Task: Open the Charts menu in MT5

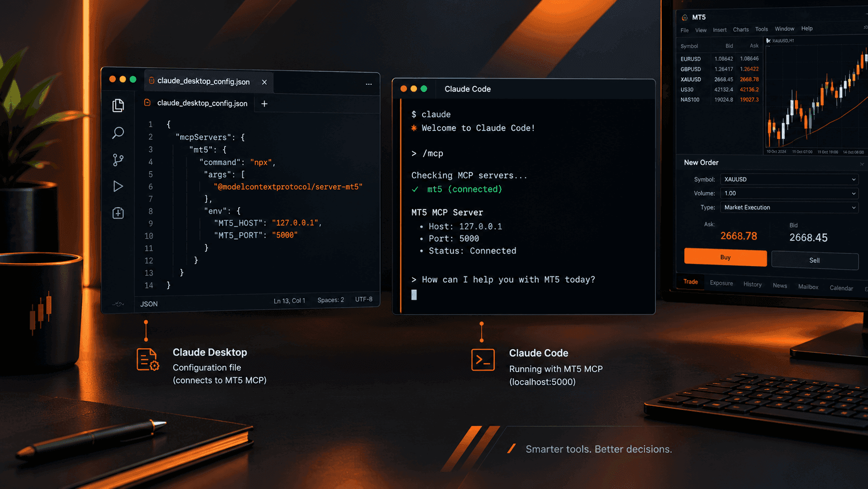Action: point(741,30)
